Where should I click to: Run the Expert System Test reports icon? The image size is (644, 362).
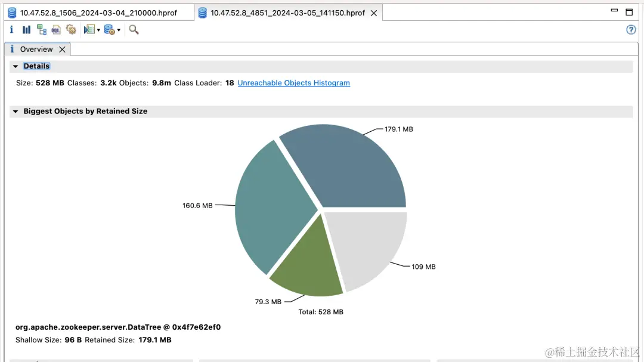[x=89, y=30]
